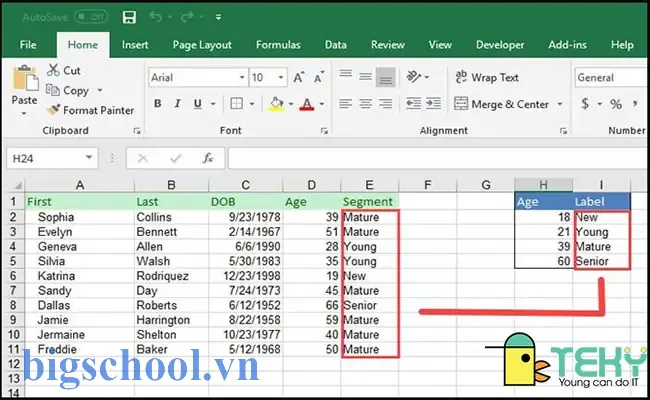Switch to the Review tab
The image size is (650, 400).
pyautogui.click(x=388, y=45)
